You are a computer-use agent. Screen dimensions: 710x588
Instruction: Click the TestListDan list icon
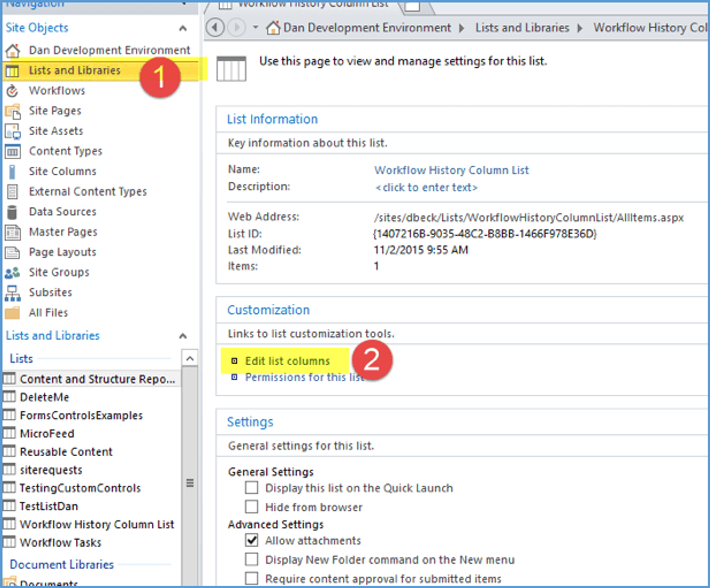click(x=9, y=506)
